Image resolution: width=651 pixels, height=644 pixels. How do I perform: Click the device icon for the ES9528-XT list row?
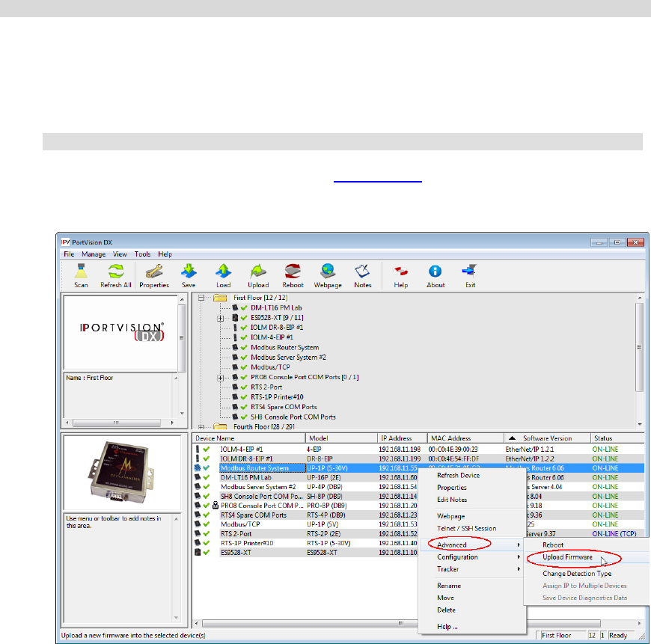point(198,552)
